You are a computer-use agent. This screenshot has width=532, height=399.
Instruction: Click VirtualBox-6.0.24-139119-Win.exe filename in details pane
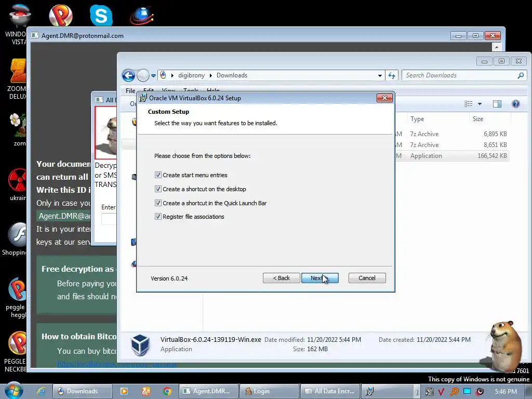pyautogui.click(x=211, y=339)
